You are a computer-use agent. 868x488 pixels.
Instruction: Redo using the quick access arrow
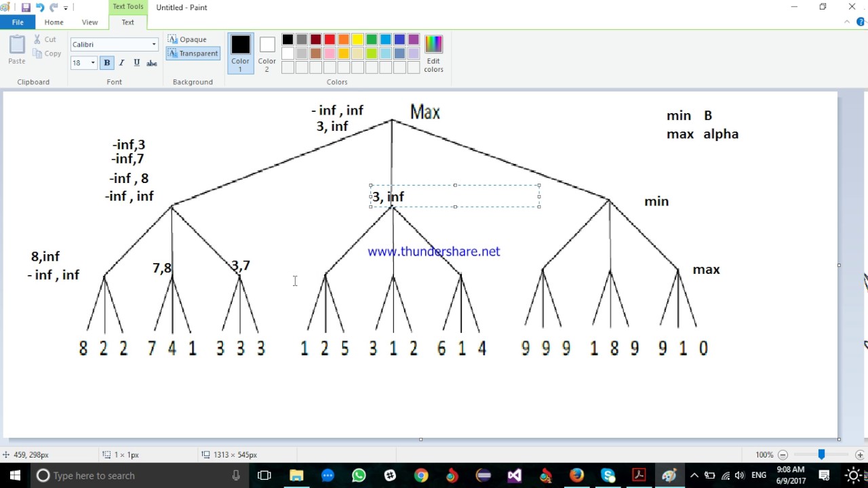click(x=54, y=7)
